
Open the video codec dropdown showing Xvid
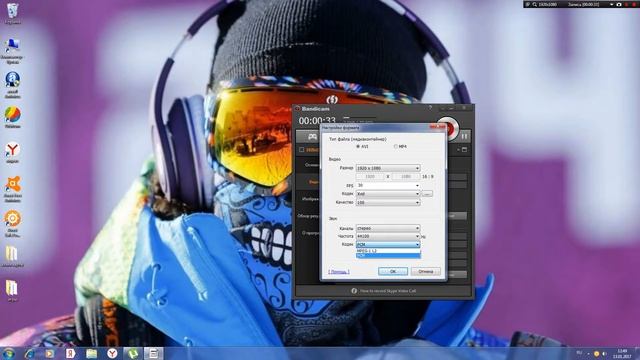pyautogui.click(x=388, y=194)
